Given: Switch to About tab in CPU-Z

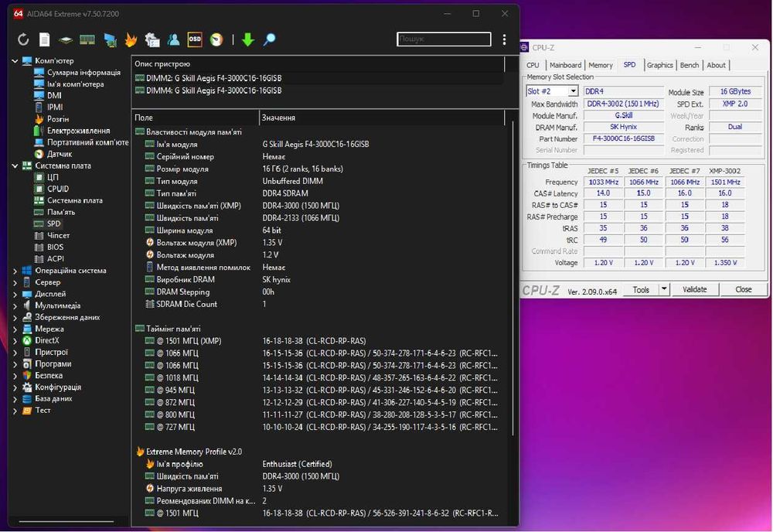Looking at the screenshot, I should click(x=716, y=65).
